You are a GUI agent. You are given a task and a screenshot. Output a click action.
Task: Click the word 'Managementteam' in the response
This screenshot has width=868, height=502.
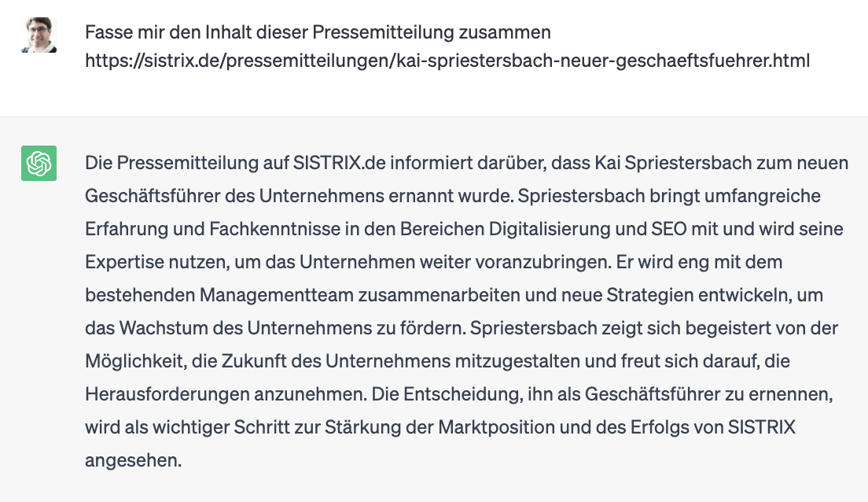tap(276, 295)
